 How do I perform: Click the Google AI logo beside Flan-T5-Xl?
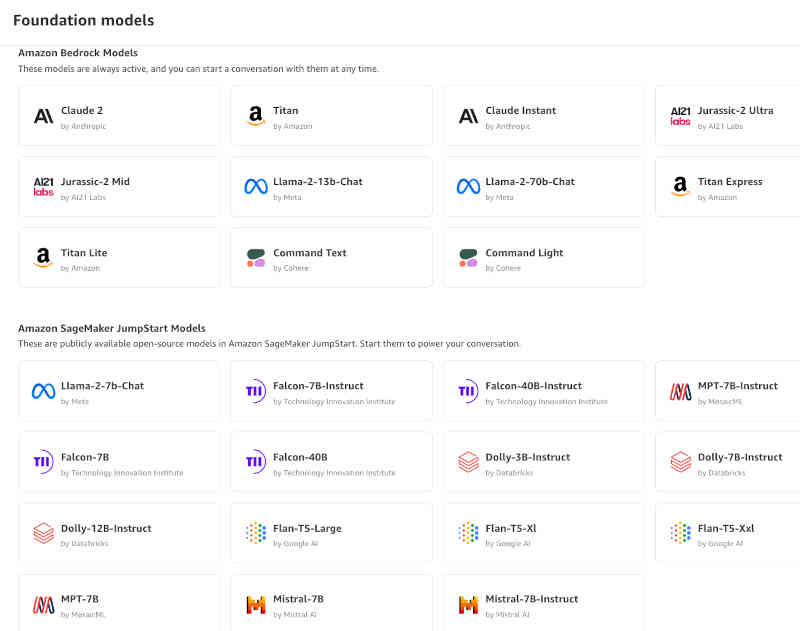[x=468, y=533]
